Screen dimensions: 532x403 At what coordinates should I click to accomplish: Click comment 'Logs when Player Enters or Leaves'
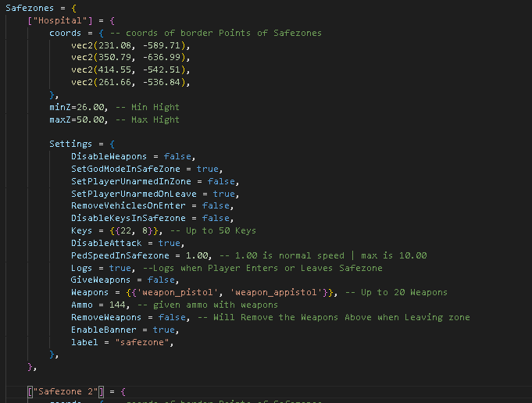262,268
